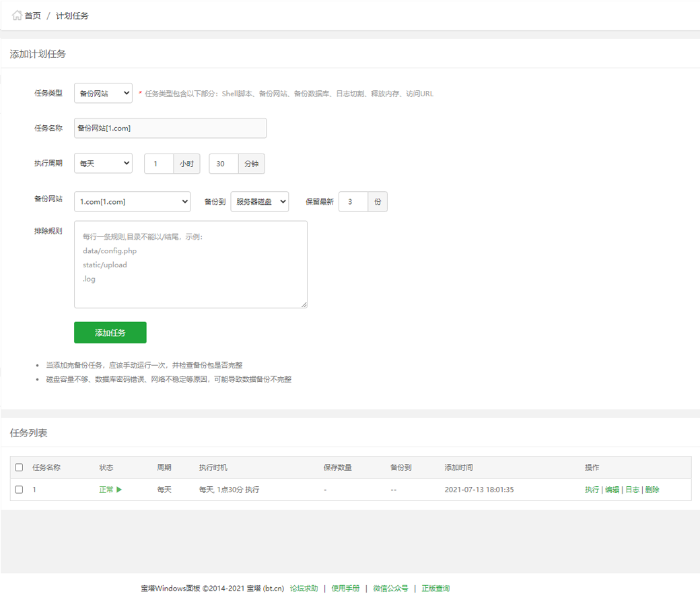The image size is (700, 598).
Task: Expand the 备份到 服务器磁盘 dropdown
Action: pos(259,201)
